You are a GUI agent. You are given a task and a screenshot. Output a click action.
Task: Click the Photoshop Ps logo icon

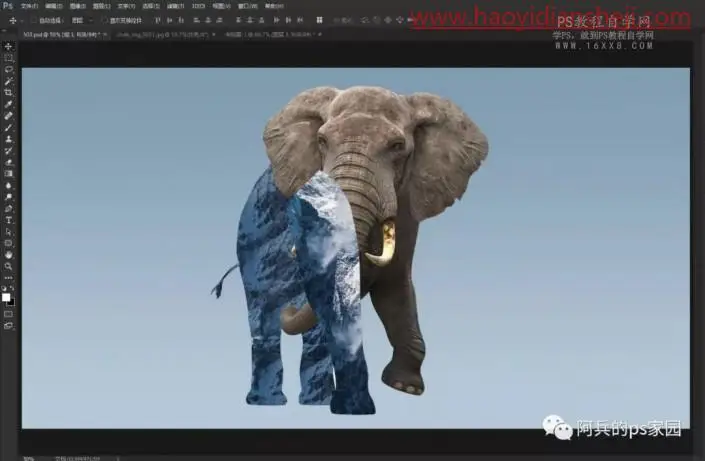coord(8,6)
